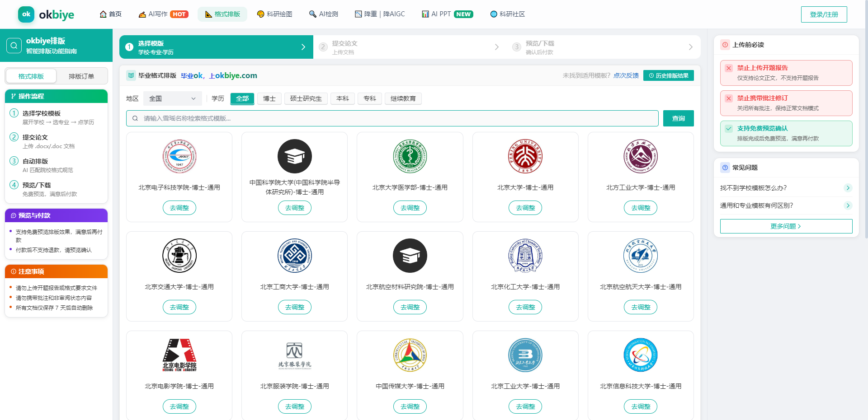This screenshot has height=420, width=868.
Task: Focus the template search input field
Action: tap(392, 118)
